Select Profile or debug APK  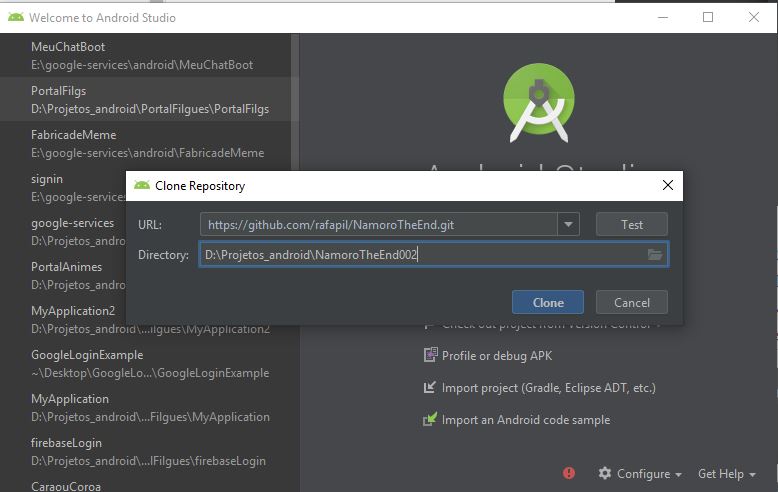(497, 356)
